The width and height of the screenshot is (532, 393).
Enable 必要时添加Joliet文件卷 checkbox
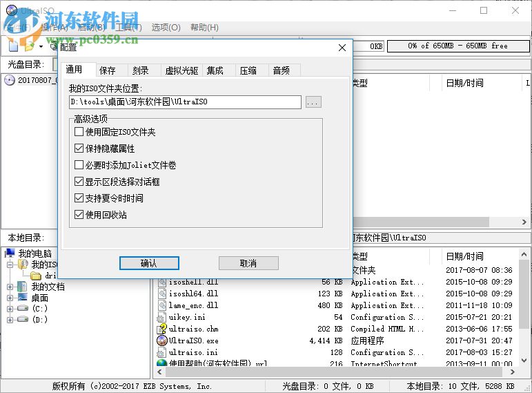pos(79,165)
